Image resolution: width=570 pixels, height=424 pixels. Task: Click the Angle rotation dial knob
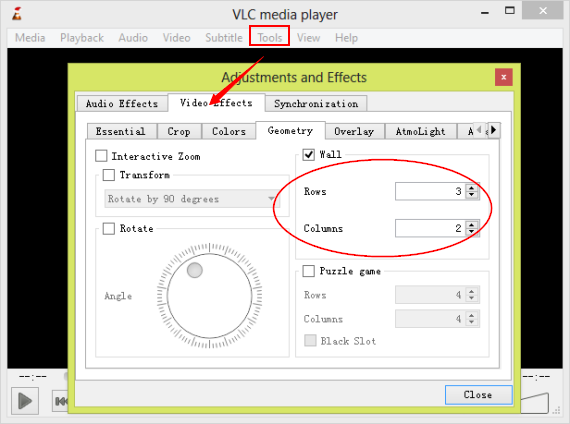[x=195, y=270]
